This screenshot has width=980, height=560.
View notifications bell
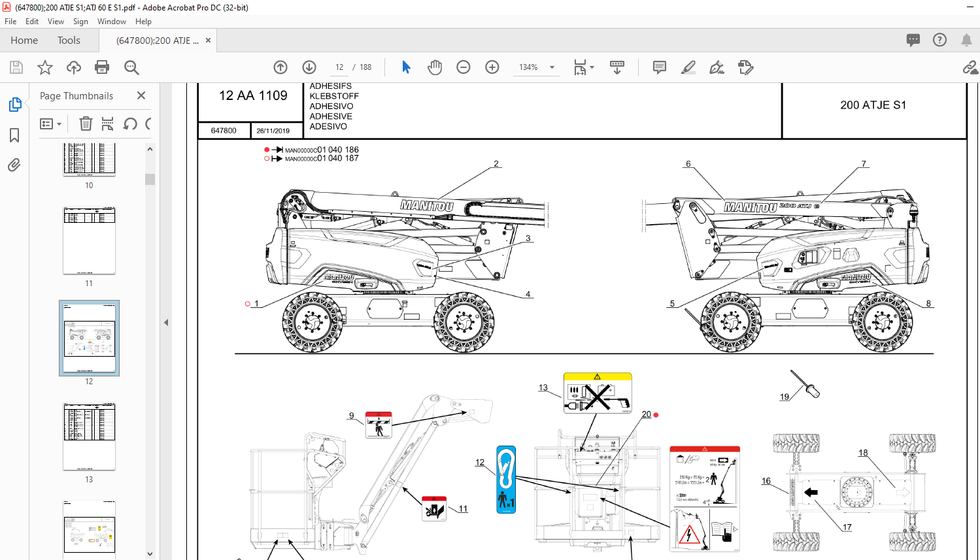(966, 40)
